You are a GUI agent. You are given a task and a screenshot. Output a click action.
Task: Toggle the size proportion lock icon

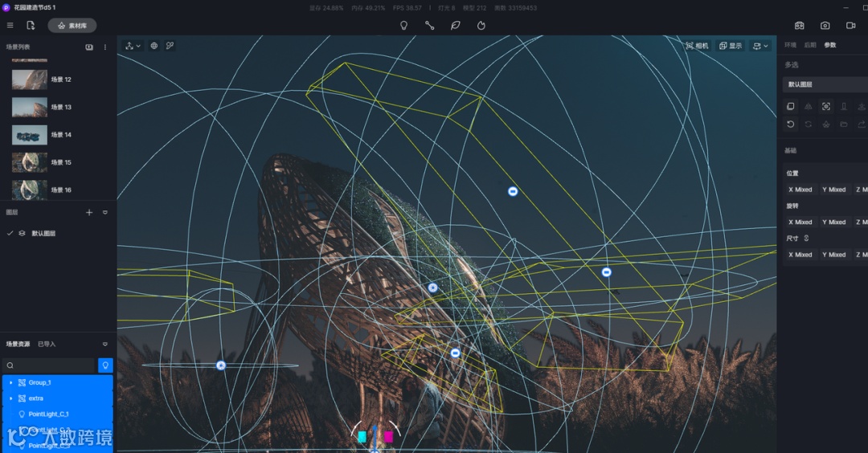807,239
